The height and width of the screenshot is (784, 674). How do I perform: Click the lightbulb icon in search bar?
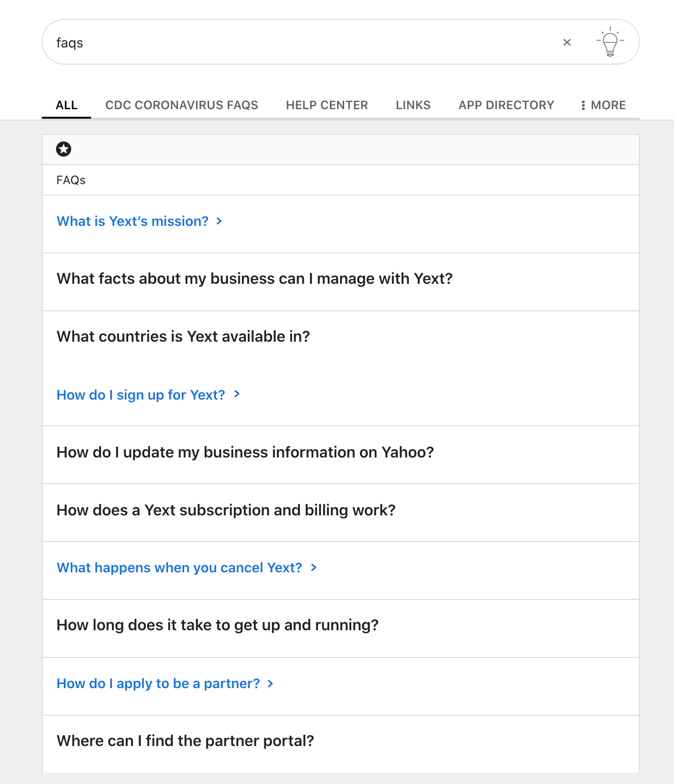[x=610, y=42]
